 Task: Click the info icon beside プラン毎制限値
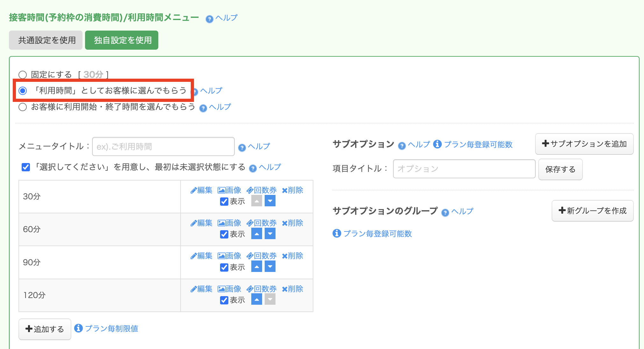click(x=78, y=328)
